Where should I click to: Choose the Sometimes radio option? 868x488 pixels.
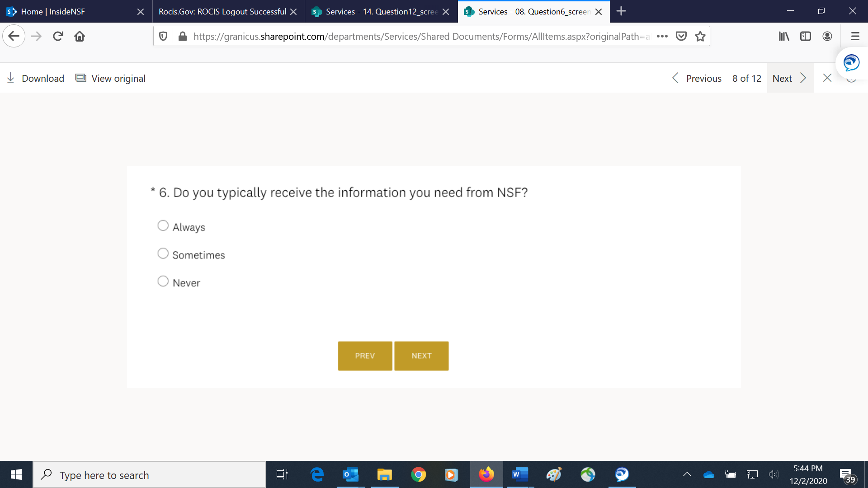[x=163, y=253]
